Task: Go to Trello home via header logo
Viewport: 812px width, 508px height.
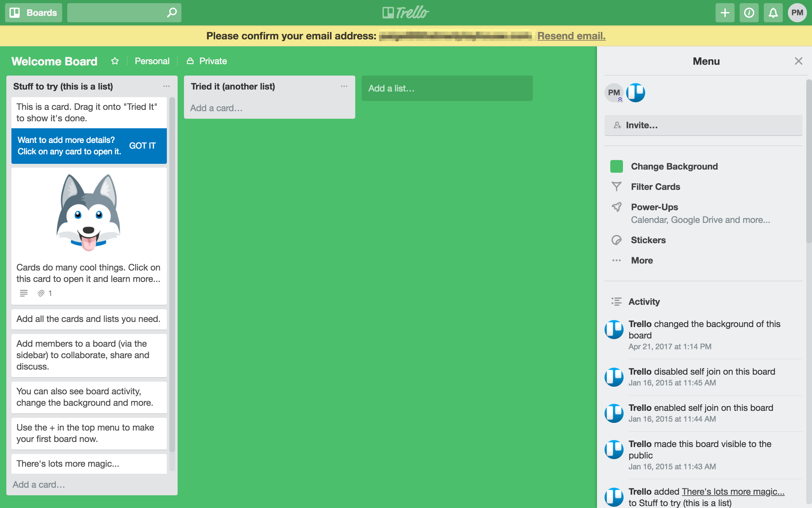Action: (x=406, y=13)
